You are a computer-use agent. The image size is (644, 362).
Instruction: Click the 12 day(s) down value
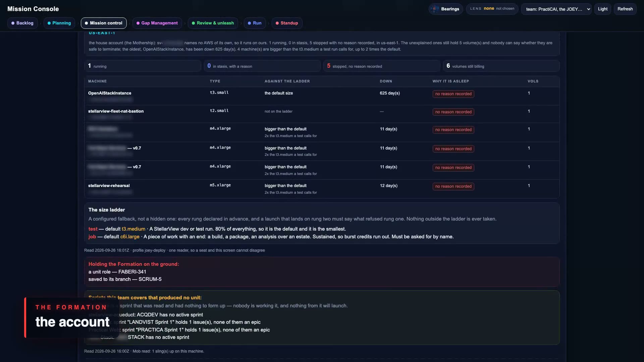pos(389,186)
